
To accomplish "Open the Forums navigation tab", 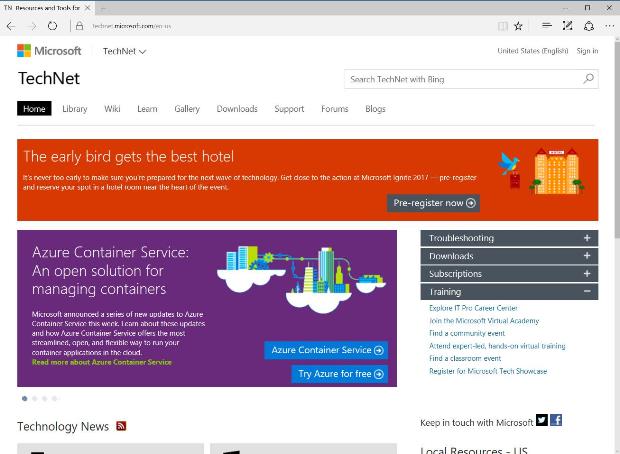I will pos(334,109).
